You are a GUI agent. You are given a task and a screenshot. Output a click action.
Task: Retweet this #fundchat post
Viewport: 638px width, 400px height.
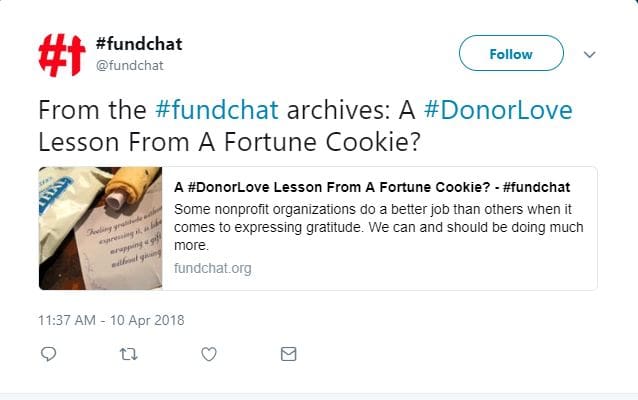tap(128, 354)
